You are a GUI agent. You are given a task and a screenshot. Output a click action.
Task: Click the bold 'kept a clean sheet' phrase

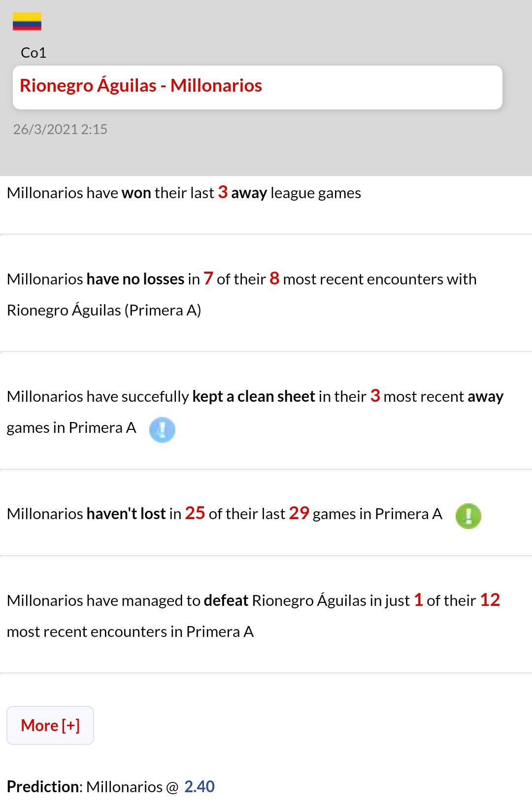click(x=254, y=396)
